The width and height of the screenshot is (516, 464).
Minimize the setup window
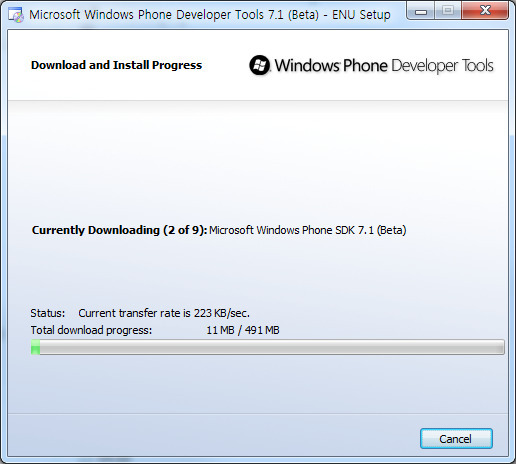pyautogui.click(x=421, y=12)
